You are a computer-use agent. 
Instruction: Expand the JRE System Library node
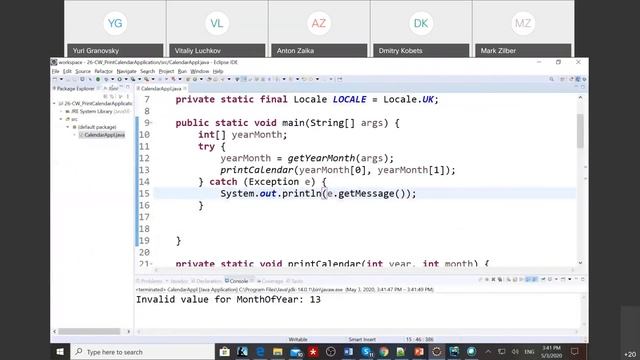coord(62,111)
